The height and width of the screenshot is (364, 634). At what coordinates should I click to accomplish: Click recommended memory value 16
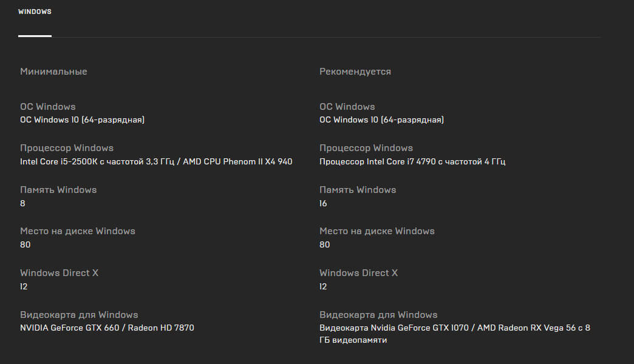pyautogui.click(x=323, y=203)
